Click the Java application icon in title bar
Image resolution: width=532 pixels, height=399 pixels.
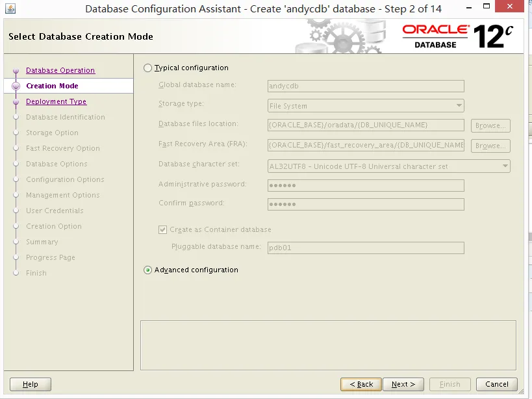coord(10,8)
